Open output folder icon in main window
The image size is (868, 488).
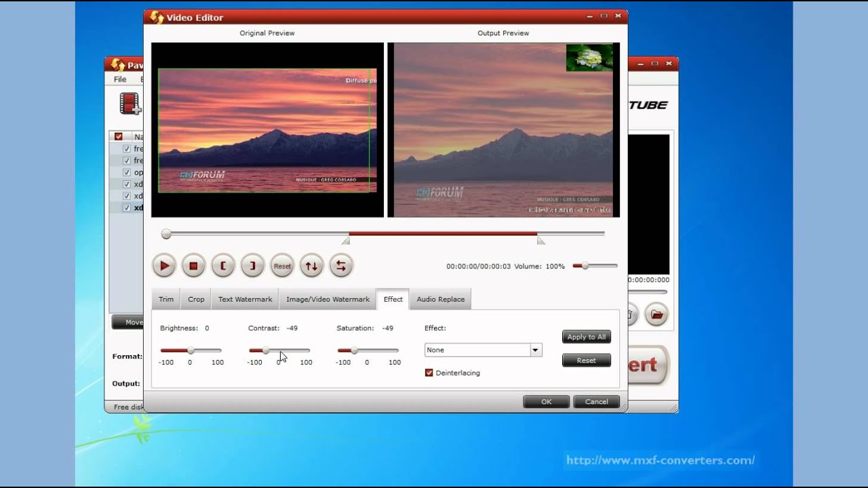656,314
